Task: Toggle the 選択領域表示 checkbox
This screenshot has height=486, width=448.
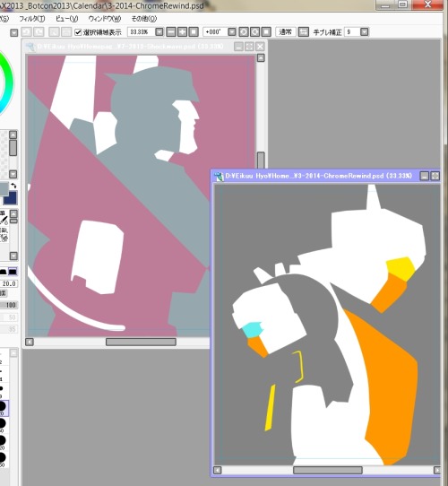Action: (x=78, y=32)
